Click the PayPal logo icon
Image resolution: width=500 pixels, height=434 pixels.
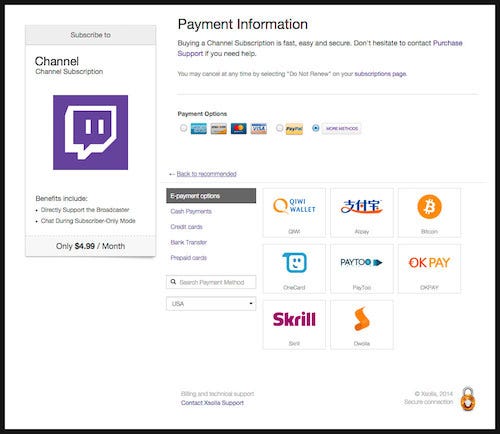294,129
